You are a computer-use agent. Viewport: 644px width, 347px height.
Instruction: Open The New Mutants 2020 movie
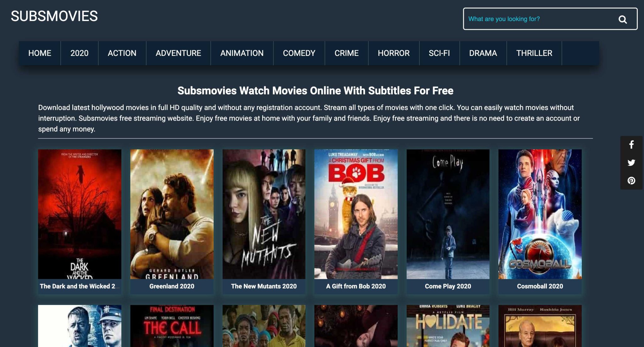click(264, 214)
